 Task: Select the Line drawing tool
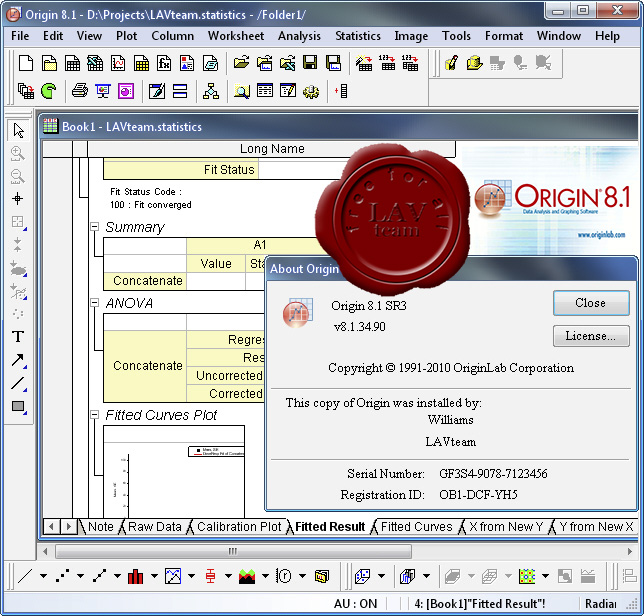click(x=18, y=383)
